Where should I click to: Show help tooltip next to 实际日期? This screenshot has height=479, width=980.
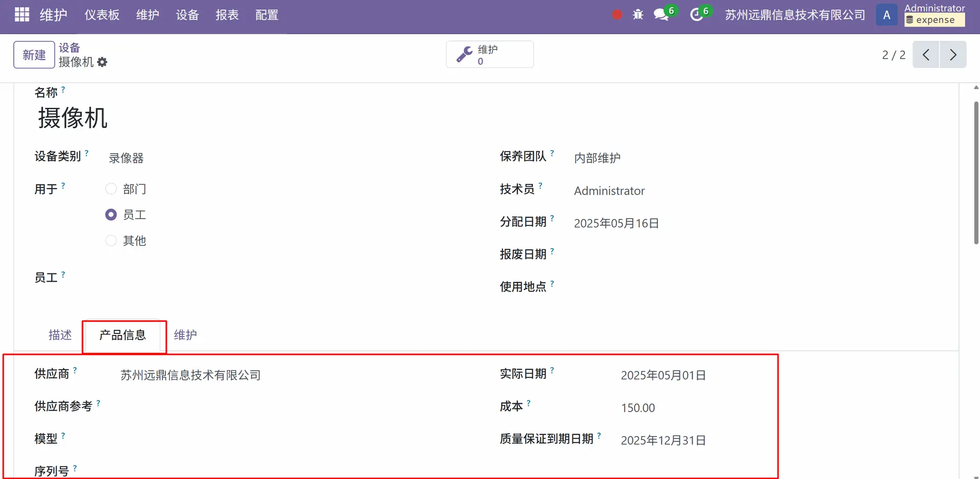click(x=552, y=370)
